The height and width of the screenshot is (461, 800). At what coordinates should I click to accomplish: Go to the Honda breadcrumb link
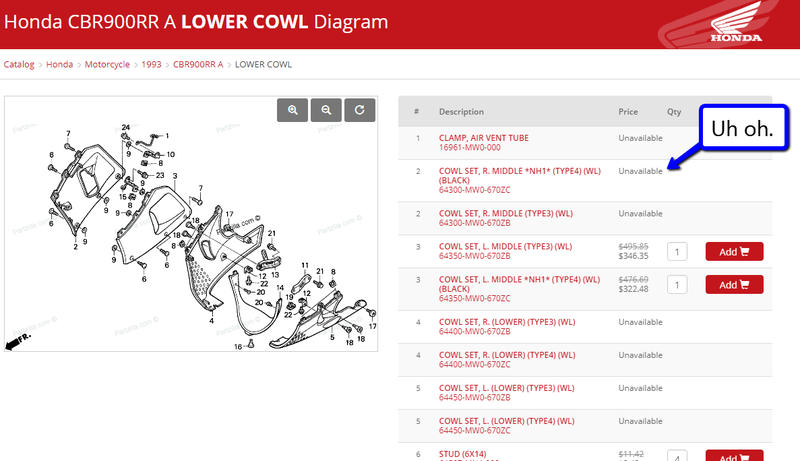[x=60, y=64]
